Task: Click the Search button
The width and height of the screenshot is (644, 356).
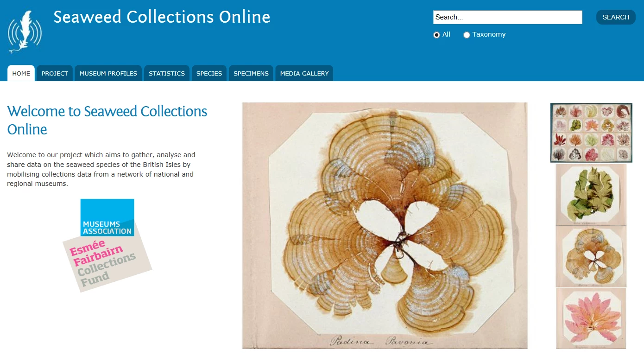Action: click(x=616, y=17)
